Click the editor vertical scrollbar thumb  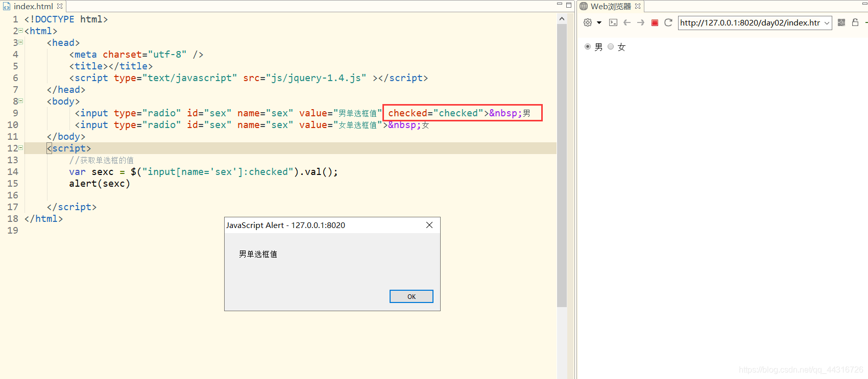click(562, 165)
